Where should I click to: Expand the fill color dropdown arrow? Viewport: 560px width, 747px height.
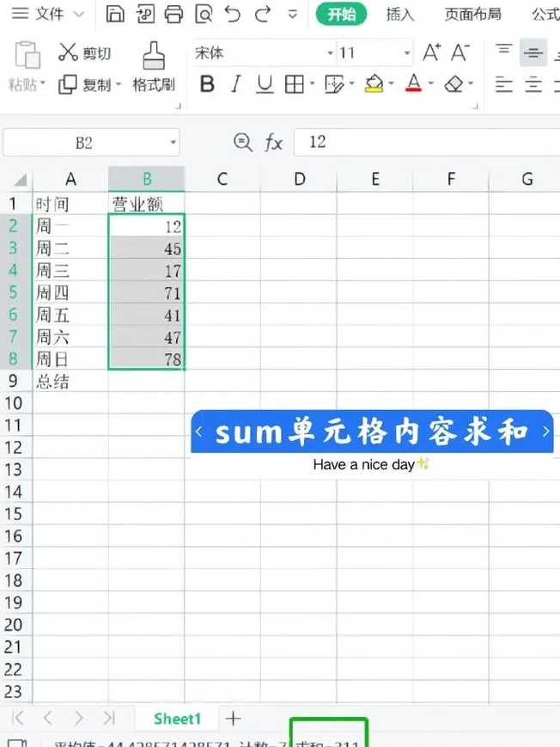(x=391, y=84)
